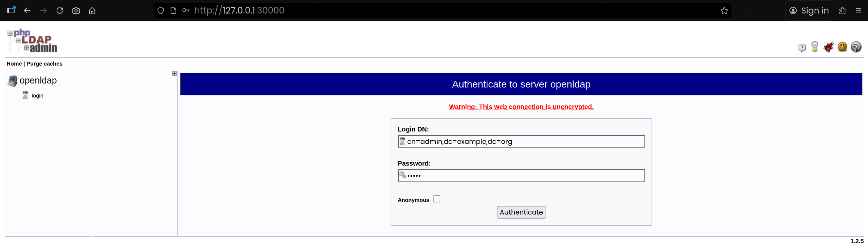This screenshot has width=868, height=246.
Task: Click the phpLDAPadmin logo
Action: coord(32,40)
